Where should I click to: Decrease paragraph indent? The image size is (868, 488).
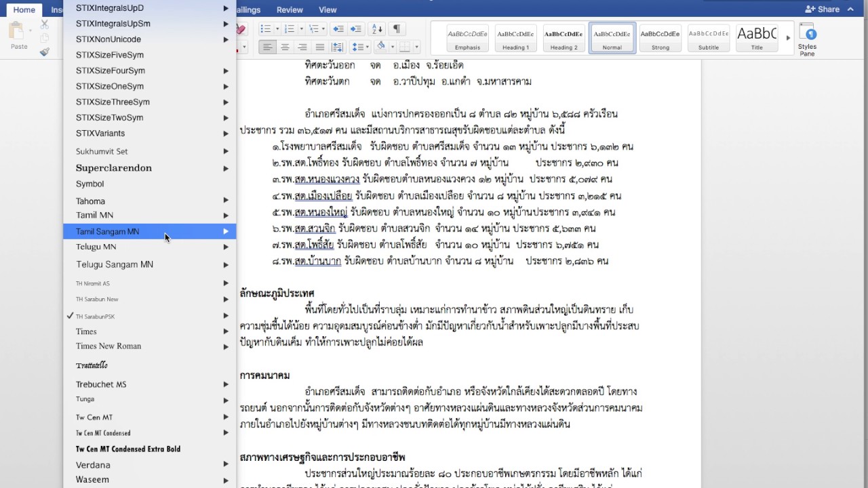[x=338, y=29]
